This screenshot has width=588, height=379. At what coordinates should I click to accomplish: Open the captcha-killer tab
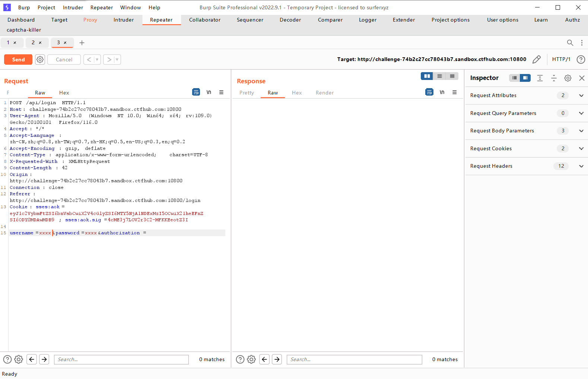[x=24, y=30]
